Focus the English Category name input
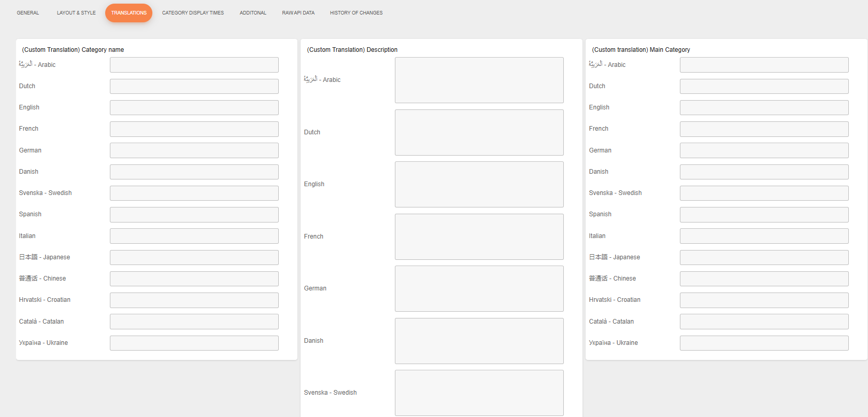Viewport: 868px width, 417px height. coord(194,107)
